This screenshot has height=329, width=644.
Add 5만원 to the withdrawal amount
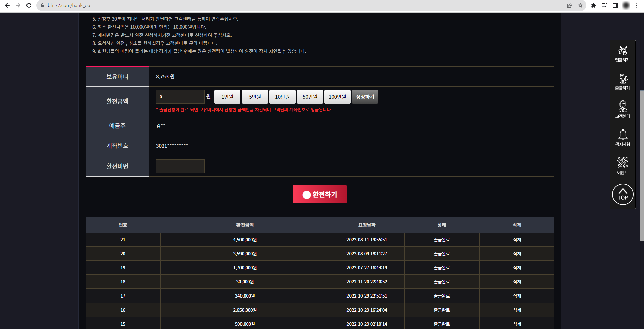point(255,97)
